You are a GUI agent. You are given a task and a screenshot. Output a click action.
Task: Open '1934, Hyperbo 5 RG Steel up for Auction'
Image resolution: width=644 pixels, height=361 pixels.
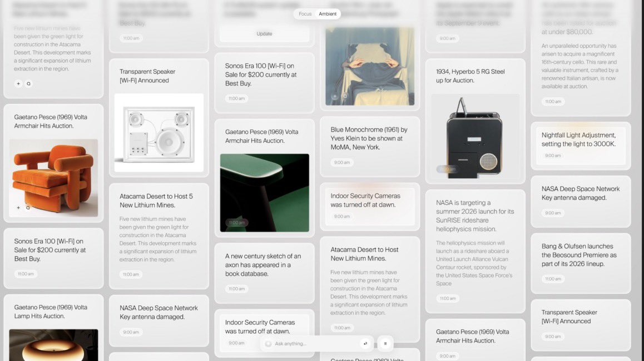coord(470,76)
